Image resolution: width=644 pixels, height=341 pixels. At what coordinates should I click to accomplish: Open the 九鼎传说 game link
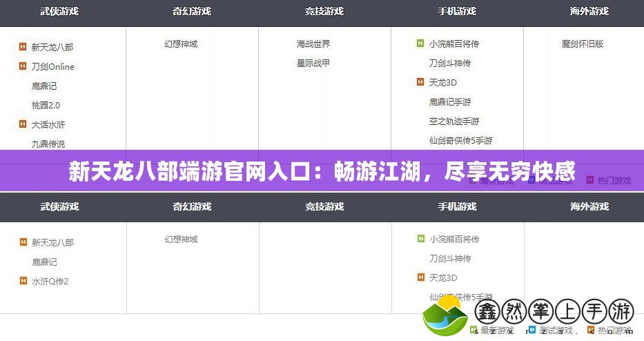point(48,144)
